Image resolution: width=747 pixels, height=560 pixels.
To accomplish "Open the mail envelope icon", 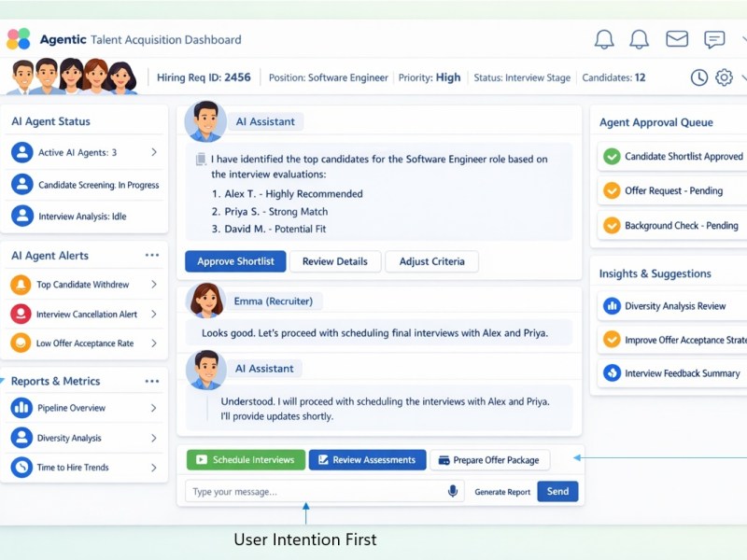I will [677, 39].
